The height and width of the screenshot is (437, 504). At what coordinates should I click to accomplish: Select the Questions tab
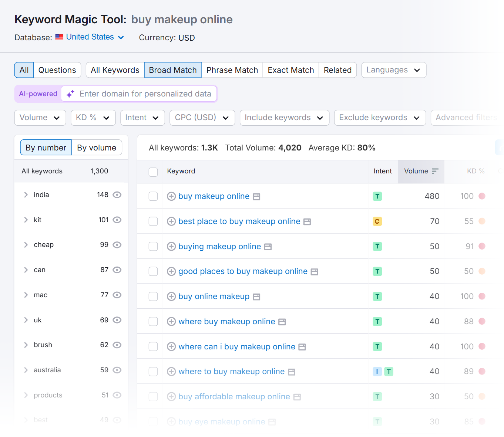57,70
